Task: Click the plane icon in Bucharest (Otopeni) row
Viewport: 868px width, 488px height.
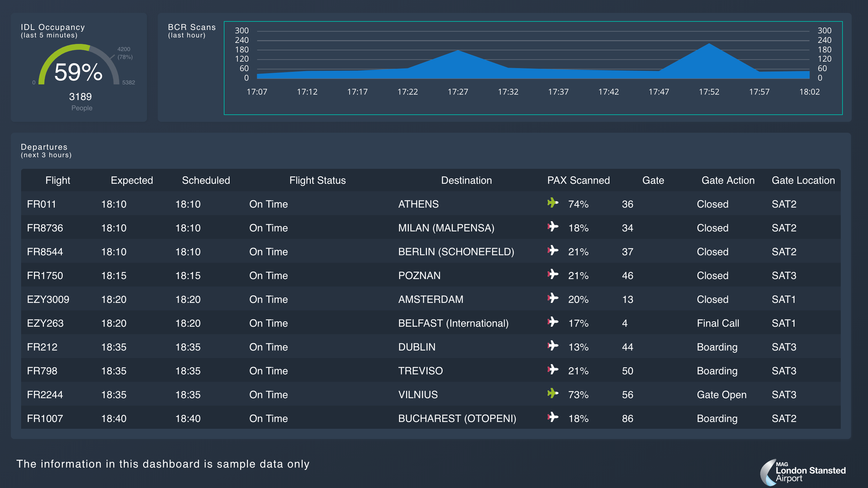Action: point(553,417)
